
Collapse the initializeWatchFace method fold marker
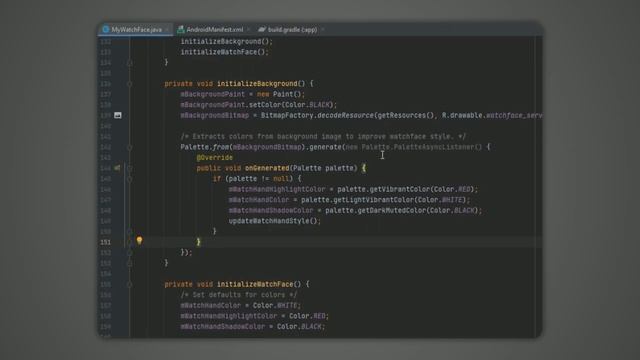[129, 284]
